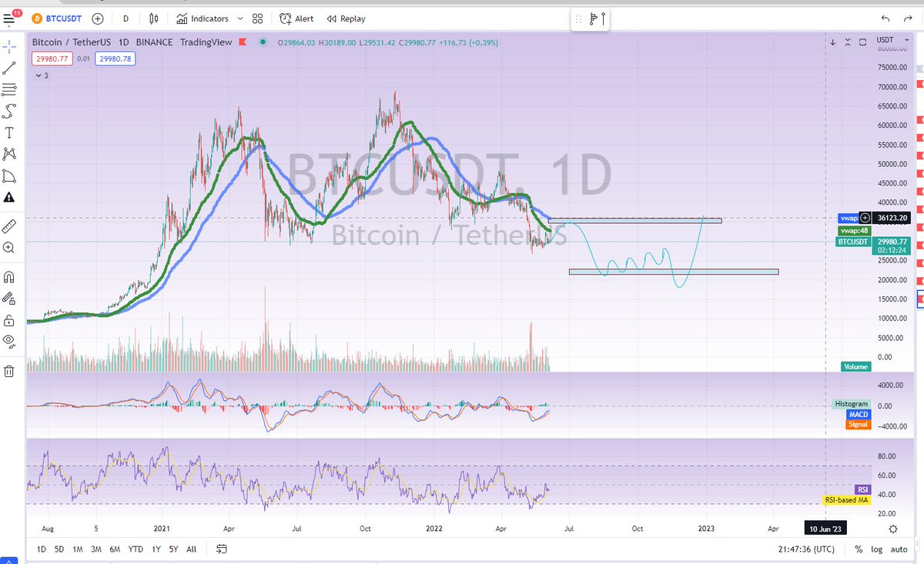Open the Fib retracement tools group
924x564 pixels.
click(9, 89)
